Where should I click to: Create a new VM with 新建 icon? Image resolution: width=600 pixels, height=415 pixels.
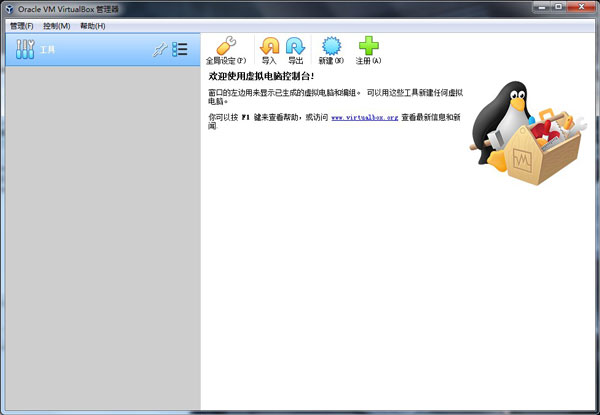331,50
